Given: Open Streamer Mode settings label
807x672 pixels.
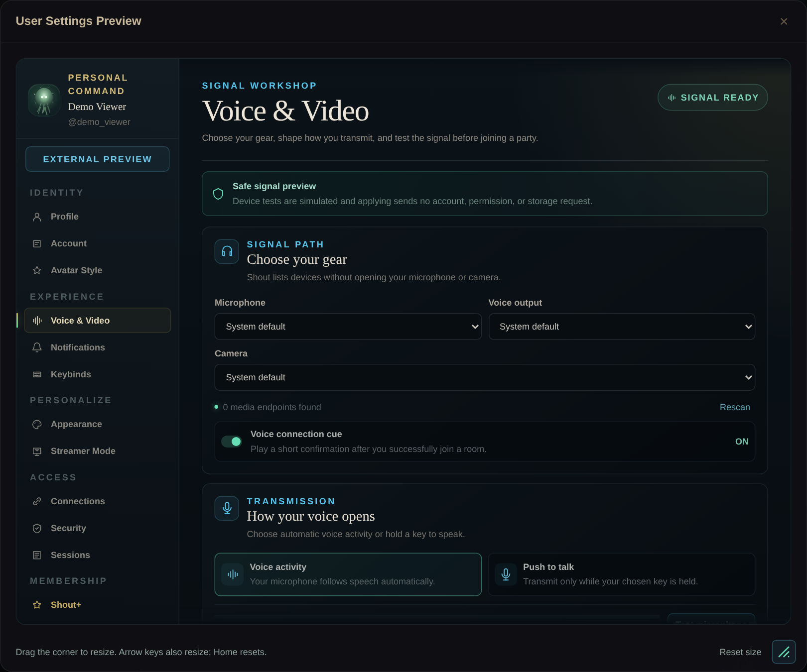Looking at the screenshot, I should click(x=83, y=451).
